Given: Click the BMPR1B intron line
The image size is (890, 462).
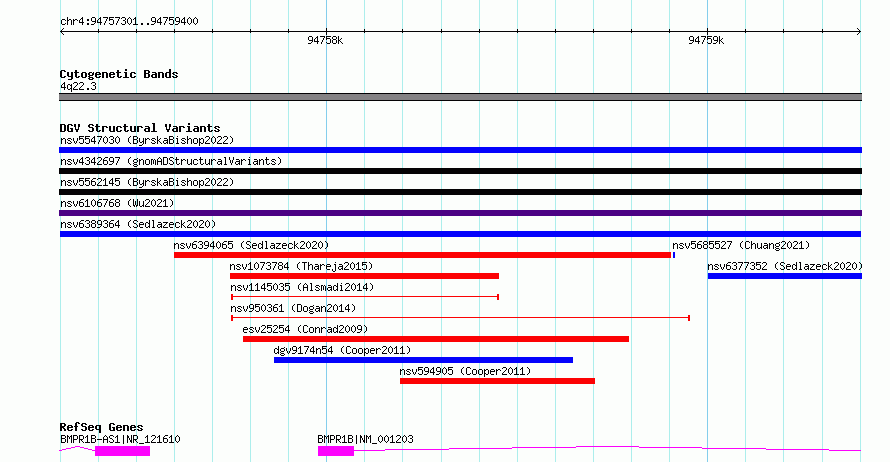Looking at the screenshot, I should (607, 448).
